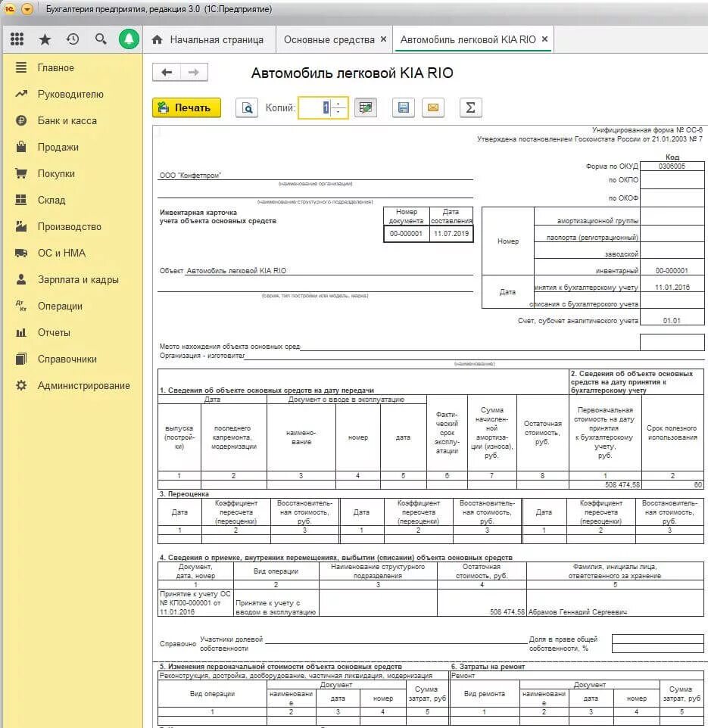This screenshot has height=728, width=708.
Task: Click the search magnifier icon
Action: point(101,39)
